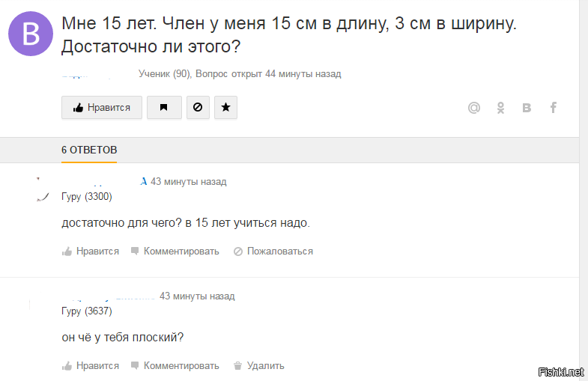
Task: Bookmark the question with the flag icon
Action: click(164, 108)
